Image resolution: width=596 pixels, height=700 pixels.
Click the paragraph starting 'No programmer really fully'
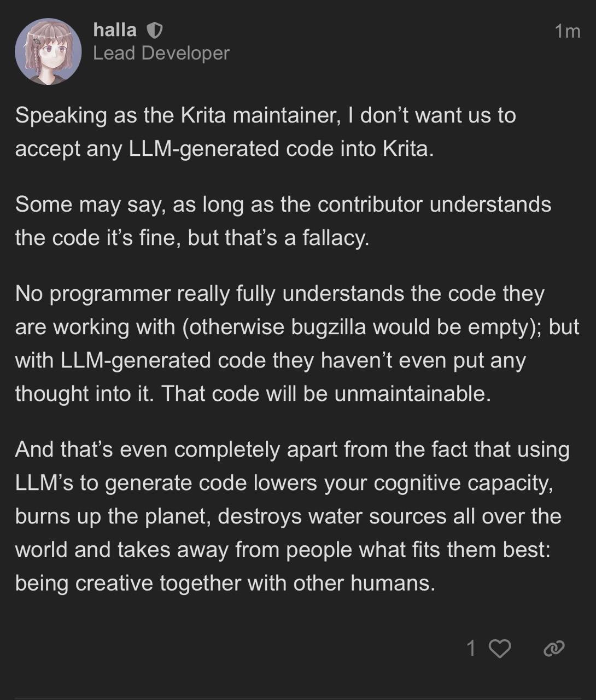click(296, 343)
